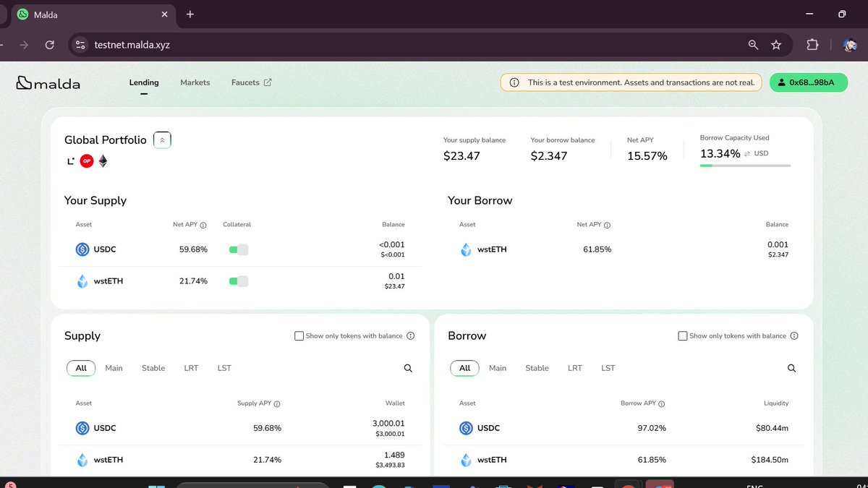
Task: Click the 3,000.01 USDC wallet balance
Action: pos(388,423)
